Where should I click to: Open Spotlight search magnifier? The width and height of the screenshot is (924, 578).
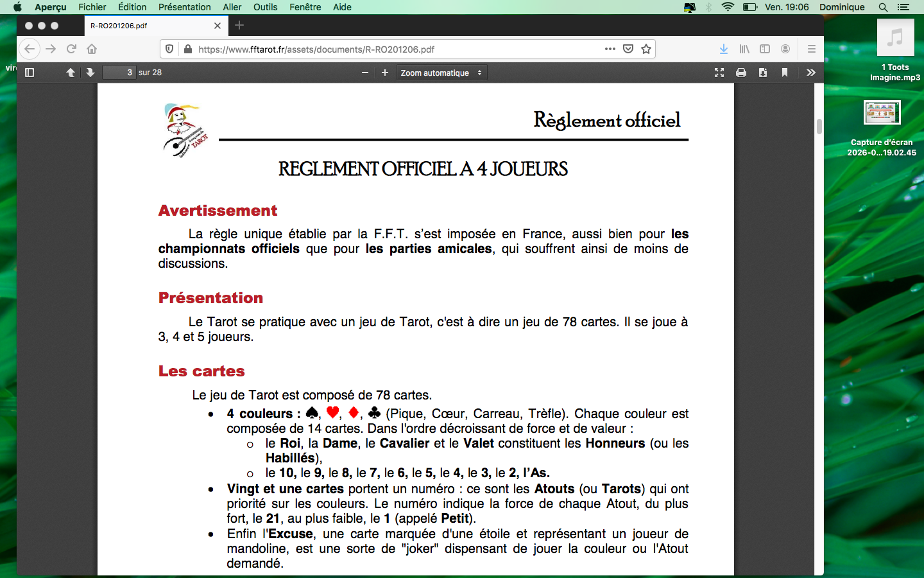(x=883, y=7)
